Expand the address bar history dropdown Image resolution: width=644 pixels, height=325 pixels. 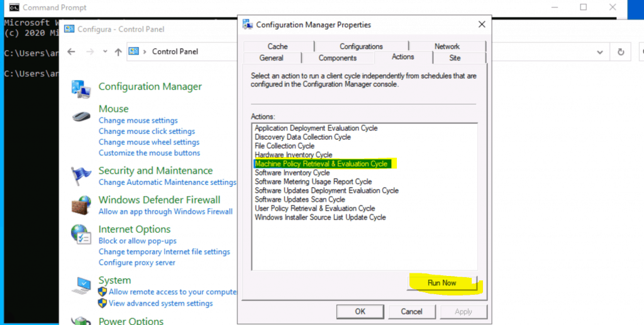(x=600, y=52)
